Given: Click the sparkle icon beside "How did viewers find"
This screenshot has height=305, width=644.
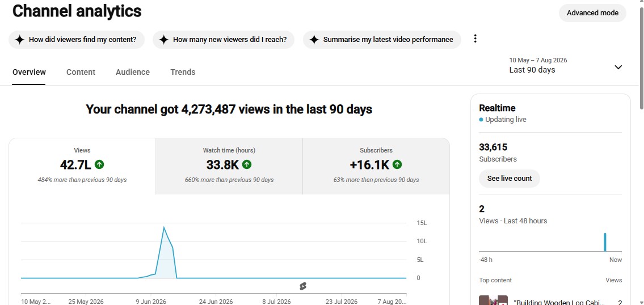Looking at the screenshot, I should coord(19,40).
